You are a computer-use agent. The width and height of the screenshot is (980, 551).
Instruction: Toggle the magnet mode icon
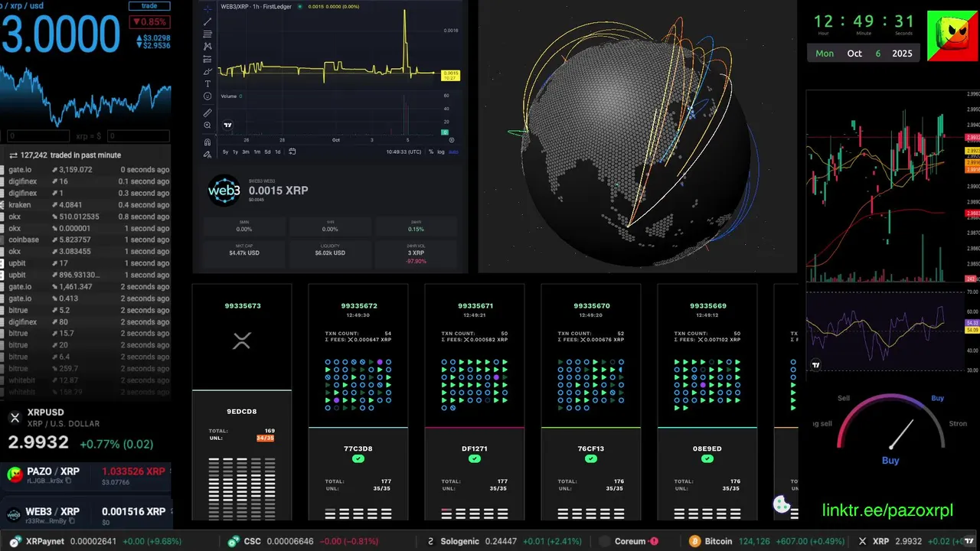207,142
